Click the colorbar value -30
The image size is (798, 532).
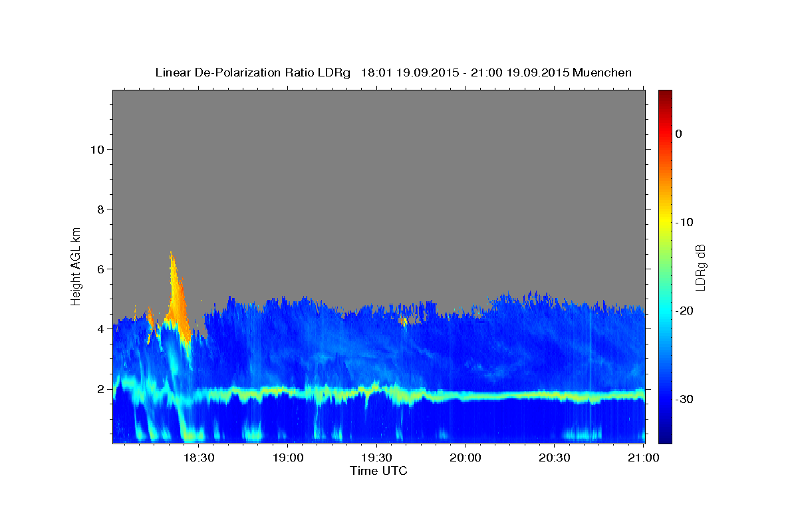point(684,399)
